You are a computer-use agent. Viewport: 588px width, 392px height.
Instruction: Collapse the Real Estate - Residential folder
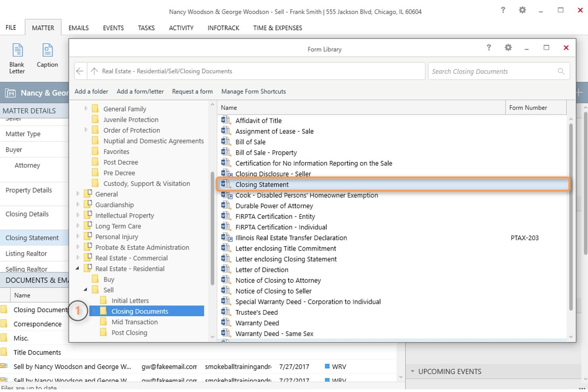[77, 268]
